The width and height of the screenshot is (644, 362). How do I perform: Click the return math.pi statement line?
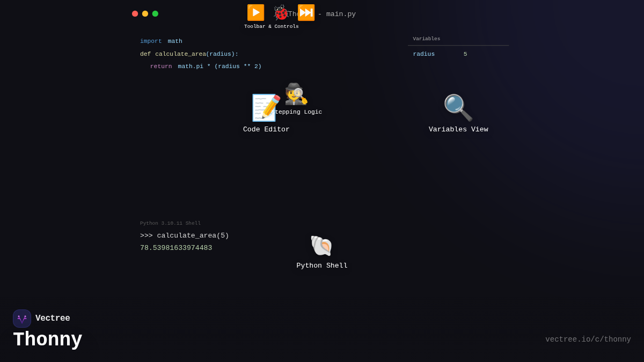[x=206, y=67]
